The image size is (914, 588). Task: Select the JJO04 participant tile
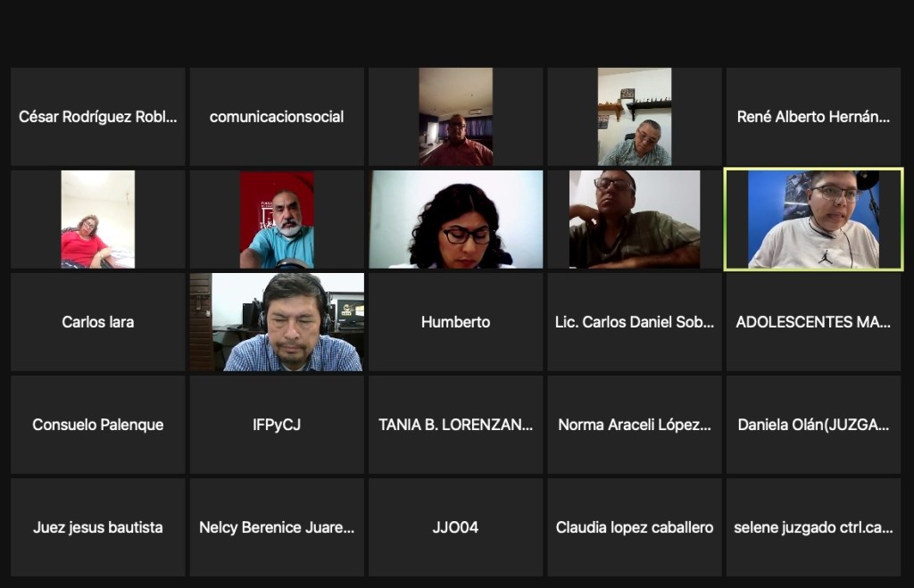(x=456, y=527)
